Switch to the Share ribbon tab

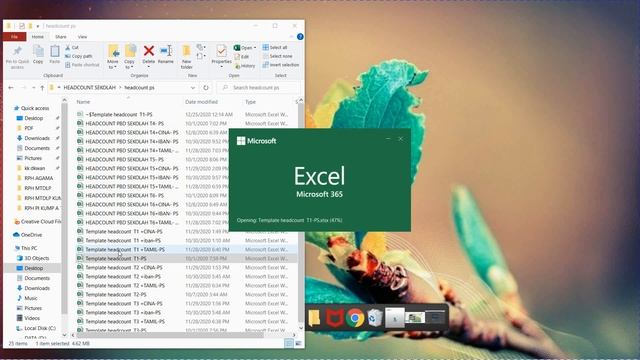(61, 37)
